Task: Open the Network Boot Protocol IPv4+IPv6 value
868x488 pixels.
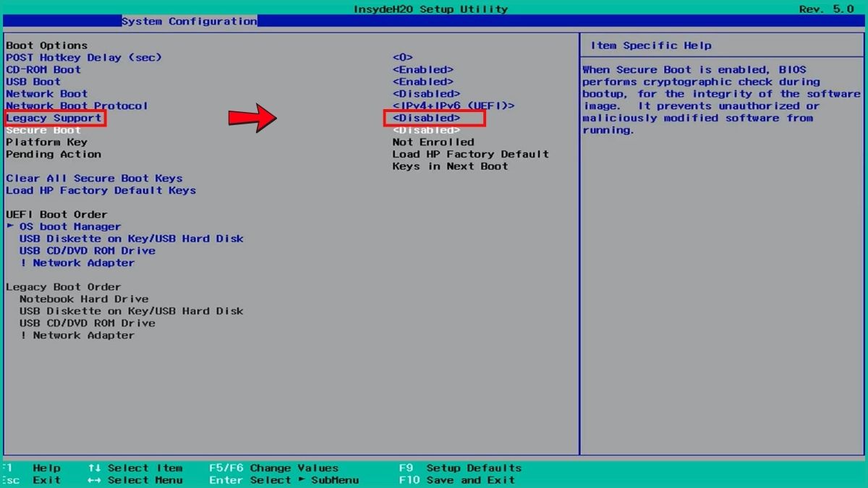Action: (x=454, y=106)
